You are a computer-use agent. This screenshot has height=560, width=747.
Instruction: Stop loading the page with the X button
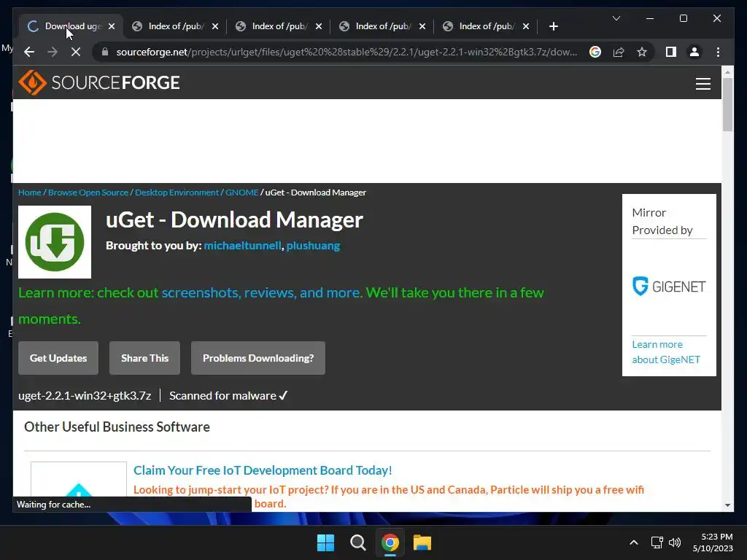click(76, 52)
